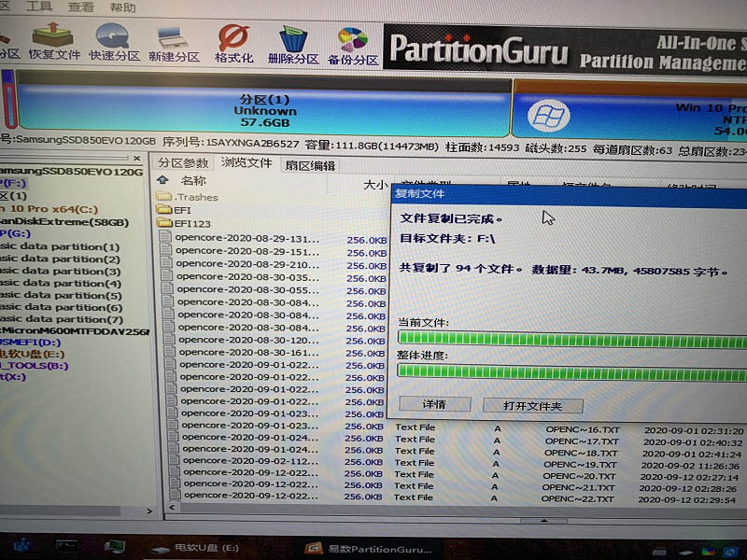Open the 工具 menu
The image size is (747, 560).
(38, 7)
